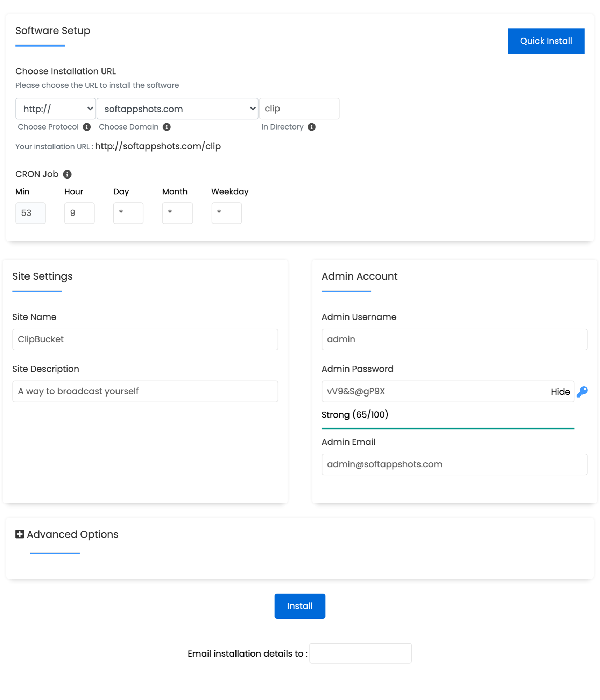This screenshot has width=600, height=700.
Task: Expand the Advanced Options section
Action: tap(72, 534)
